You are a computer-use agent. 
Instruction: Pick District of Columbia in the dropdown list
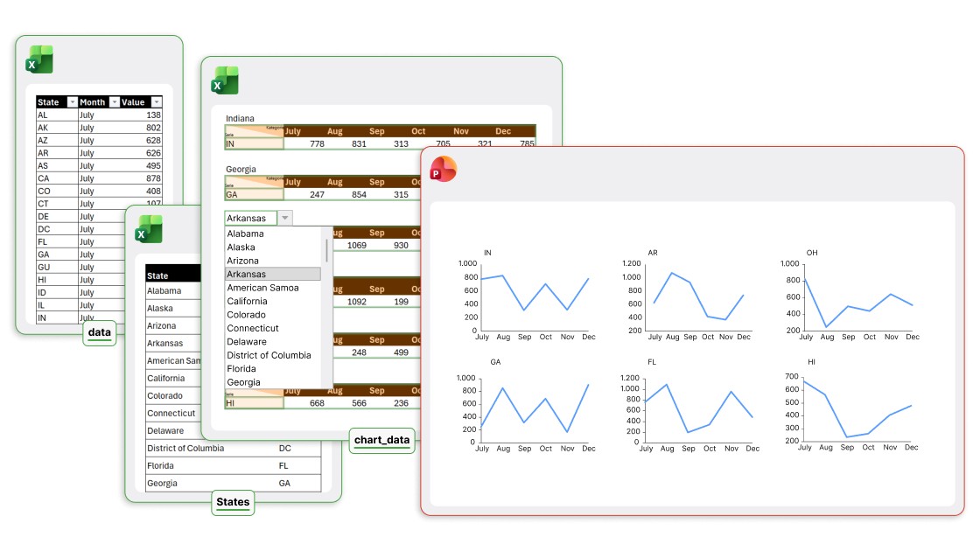click(x=269, y=355)
